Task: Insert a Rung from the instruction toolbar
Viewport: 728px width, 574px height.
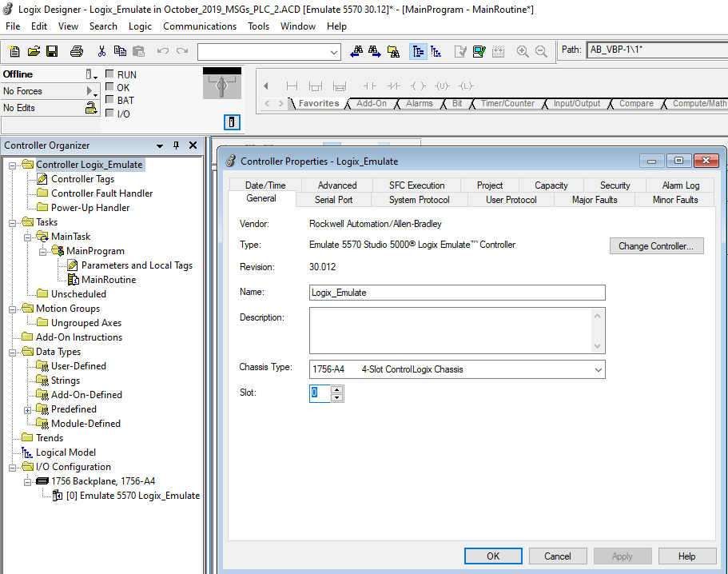Action: (x=292, y=86)
